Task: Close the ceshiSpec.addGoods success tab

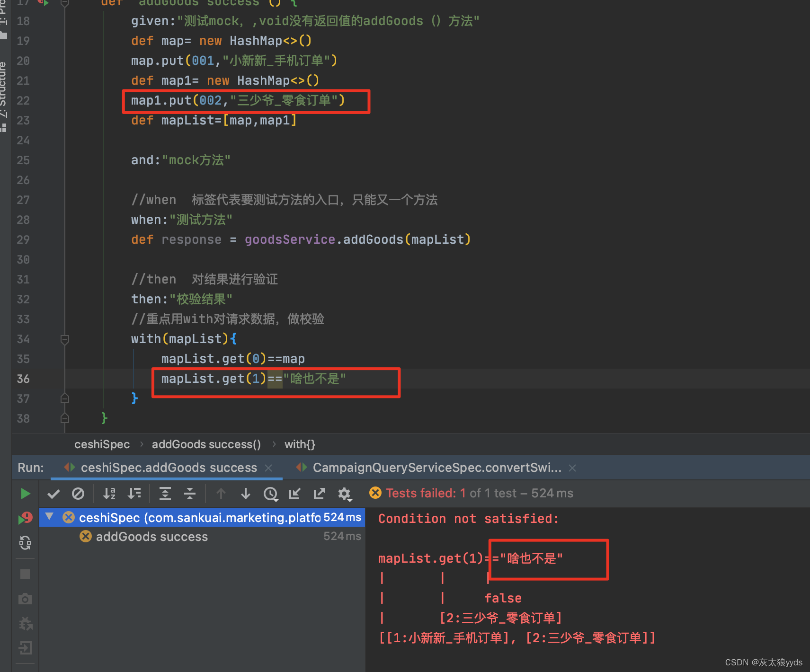Action: pyautogui.click(x=268, y=468)
